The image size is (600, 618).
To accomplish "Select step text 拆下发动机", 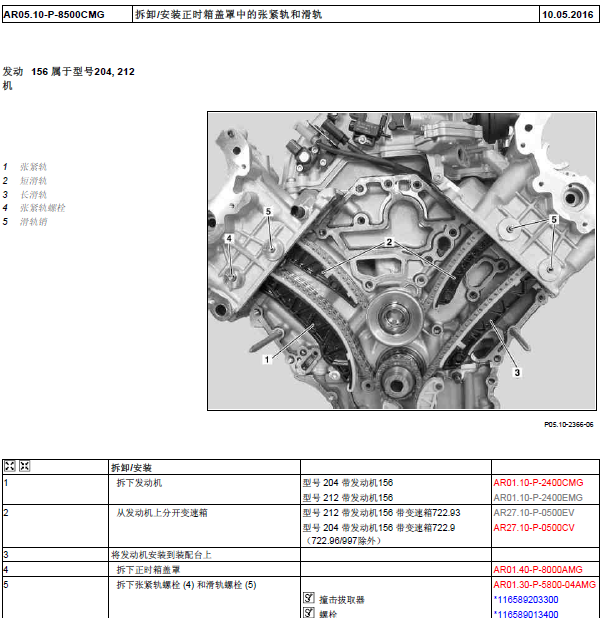I will click(139, 483).
